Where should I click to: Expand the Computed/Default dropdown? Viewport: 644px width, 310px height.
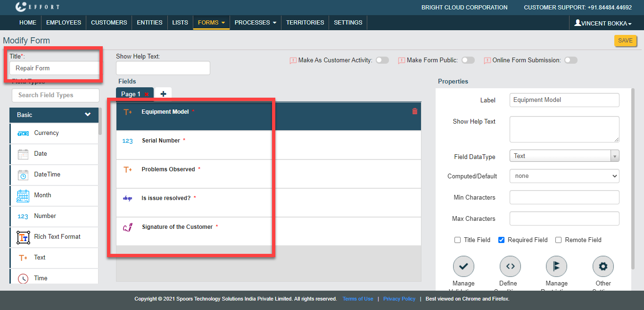[564, 176]
